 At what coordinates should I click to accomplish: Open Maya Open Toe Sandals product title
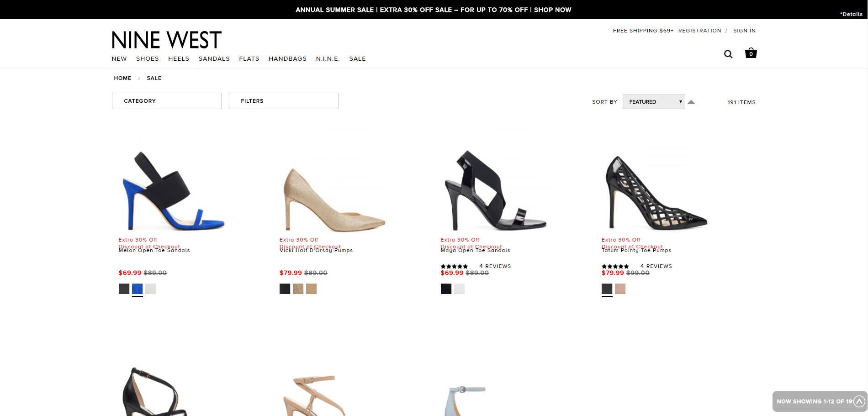pos(476,250)
